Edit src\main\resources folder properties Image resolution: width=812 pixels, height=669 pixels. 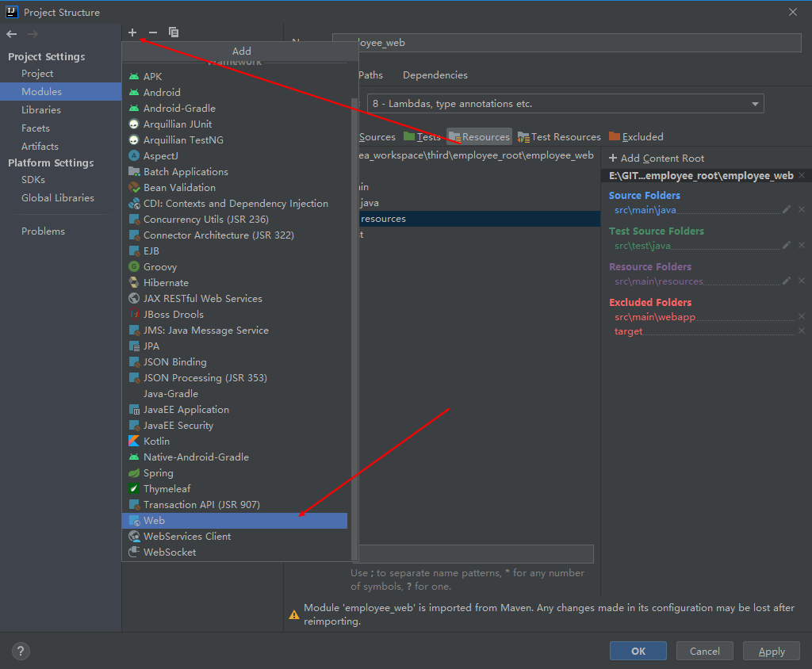787,281
